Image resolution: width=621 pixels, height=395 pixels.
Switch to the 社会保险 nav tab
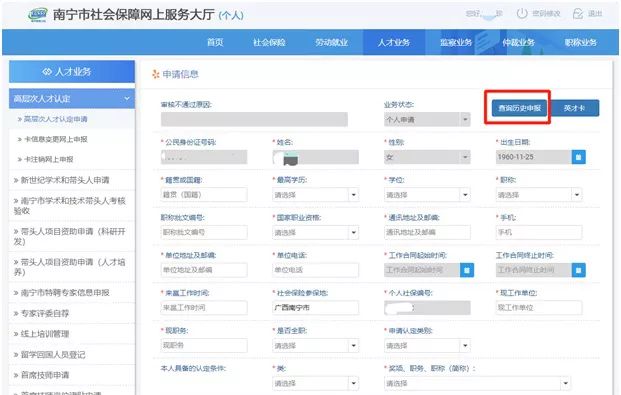point(269,42)
